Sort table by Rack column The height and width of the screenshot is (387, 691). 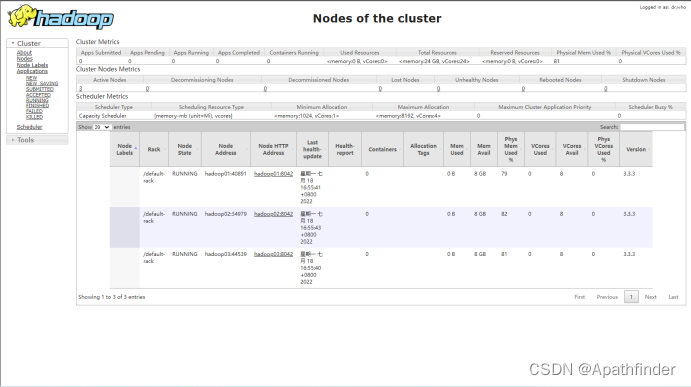click(x=154, y=149)
